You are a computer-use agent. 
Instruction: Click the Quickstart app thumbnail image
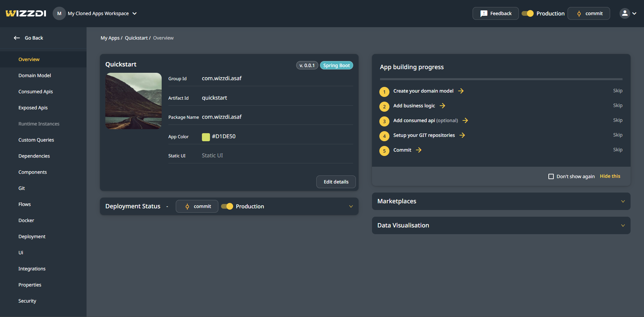[133, 101]
